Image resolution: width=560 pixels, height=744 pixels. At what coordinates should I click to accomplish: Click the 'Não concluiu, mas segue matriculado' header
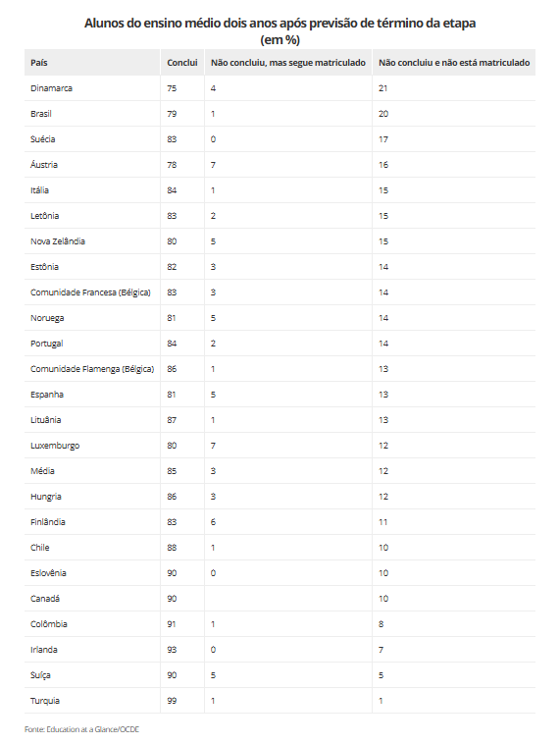coord(288,63)
